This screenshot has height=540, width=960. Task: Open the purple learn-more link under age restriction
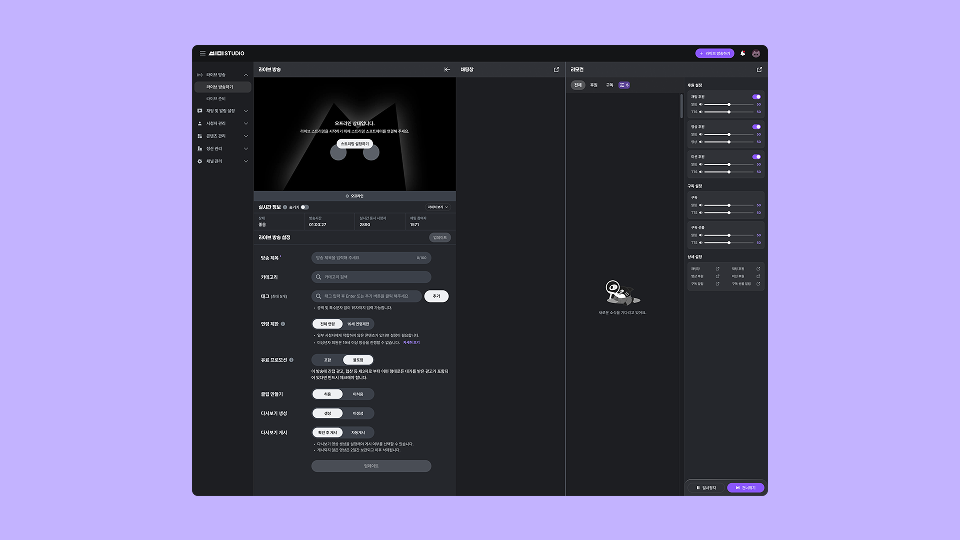coord(411,343)
